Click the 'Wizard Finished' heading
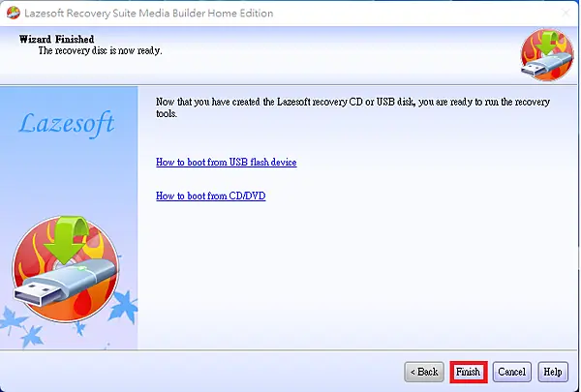 pyautogui.click(x=56, y=40)
